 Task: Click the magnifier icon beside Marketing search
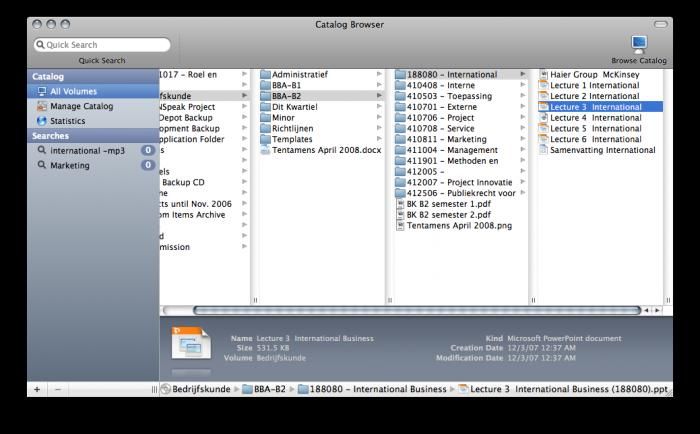tap(42, 165)
